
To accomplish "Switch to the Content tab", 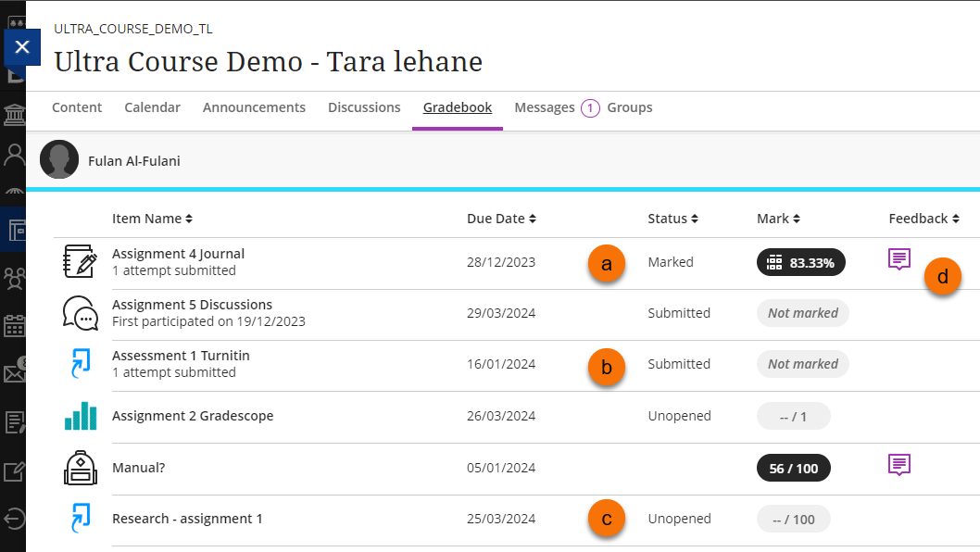I will click(77, 107).
